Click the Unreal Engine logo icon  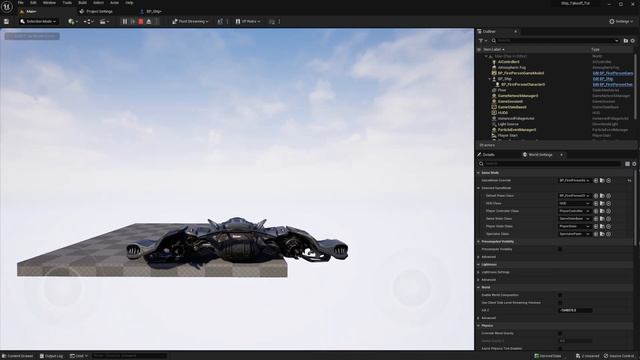(x=7, y=7)
